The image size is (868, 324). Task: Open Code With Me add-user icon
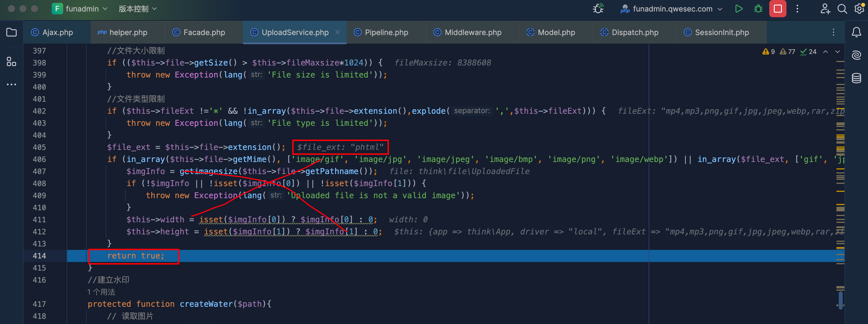(825, 9)
